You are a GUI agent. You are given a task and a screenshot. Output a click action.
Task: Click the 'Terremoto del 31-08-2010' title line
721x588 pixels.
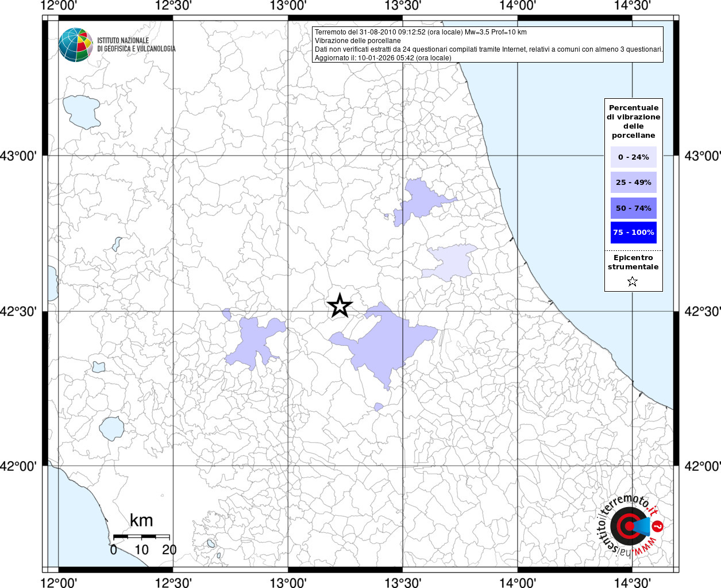point(421,32)
